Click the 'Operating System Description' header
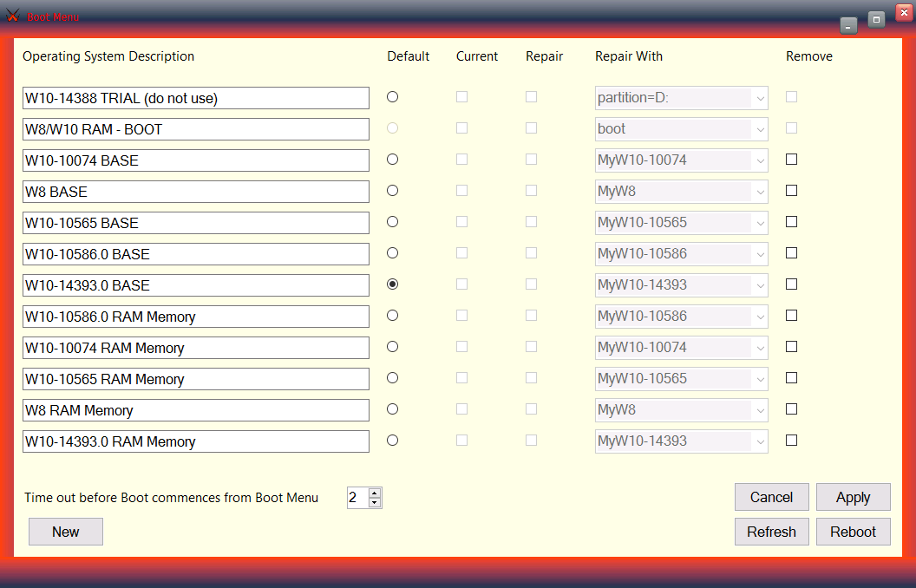This screenshot has height=588, width=916. pyautogui.click(x=108, y=56)
